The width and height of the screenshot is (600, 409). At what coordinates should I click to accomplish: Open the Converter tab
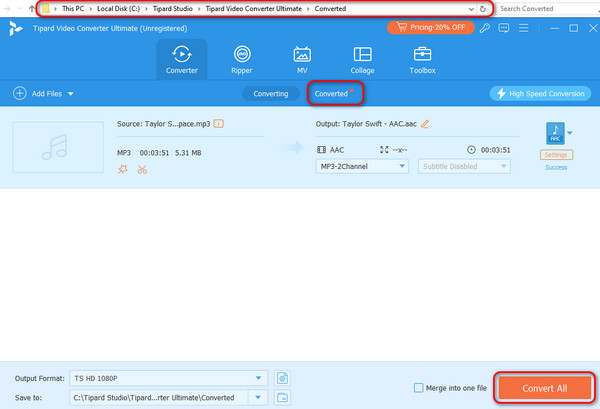[x=182, y=60]
